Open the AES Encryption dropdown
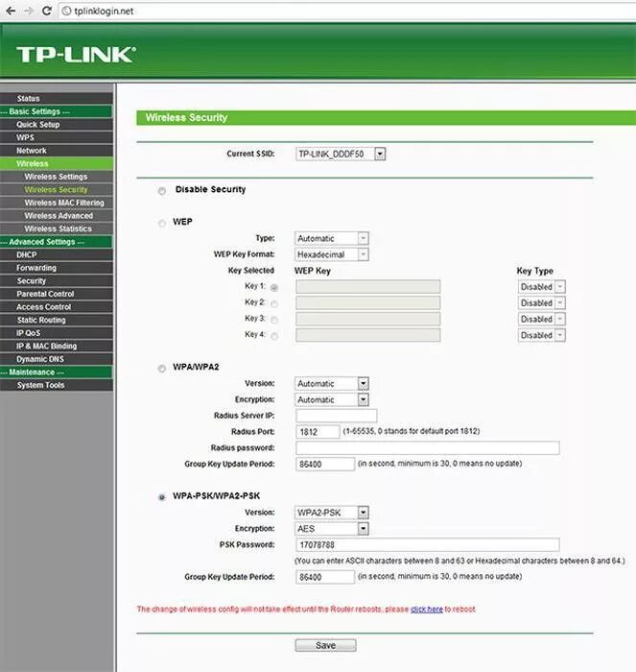 332,529
